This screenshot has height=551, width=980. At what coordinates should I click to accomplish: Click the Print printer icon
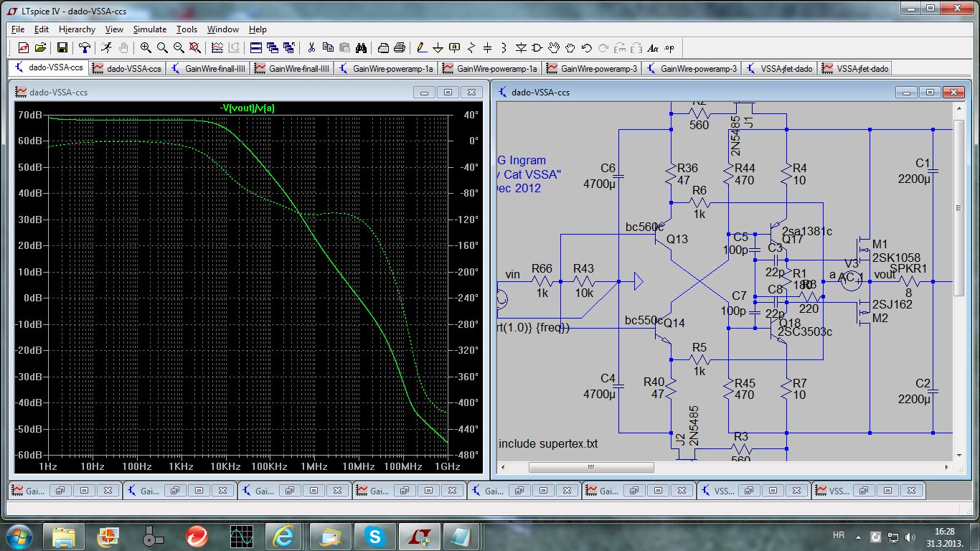400,48
